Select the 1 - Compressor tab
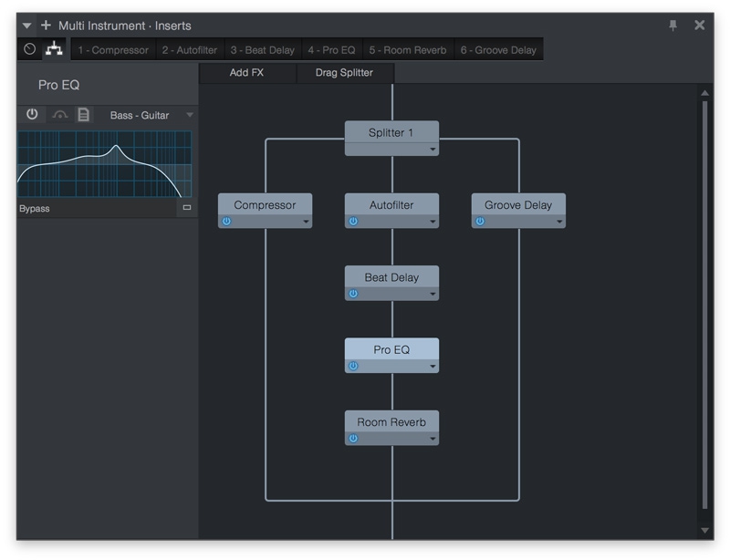Screen dimensions: 730x560 click(x=112, y=50)
